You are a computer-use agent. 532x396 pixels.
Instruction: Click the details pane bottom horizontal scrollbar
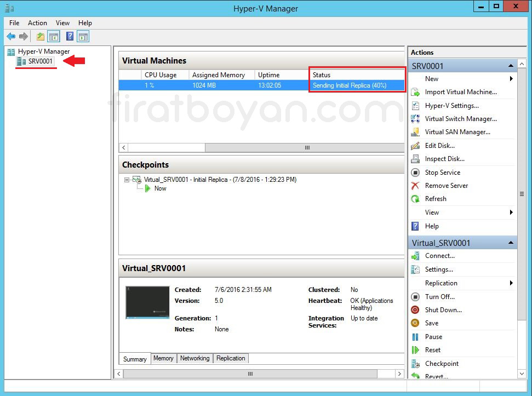point(250,374)
